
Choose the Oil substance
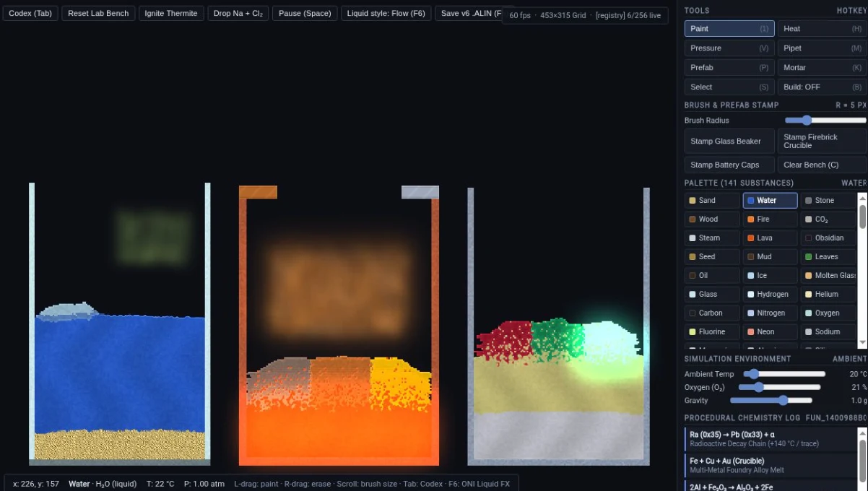pyautogui.click(x=712, y=275)
